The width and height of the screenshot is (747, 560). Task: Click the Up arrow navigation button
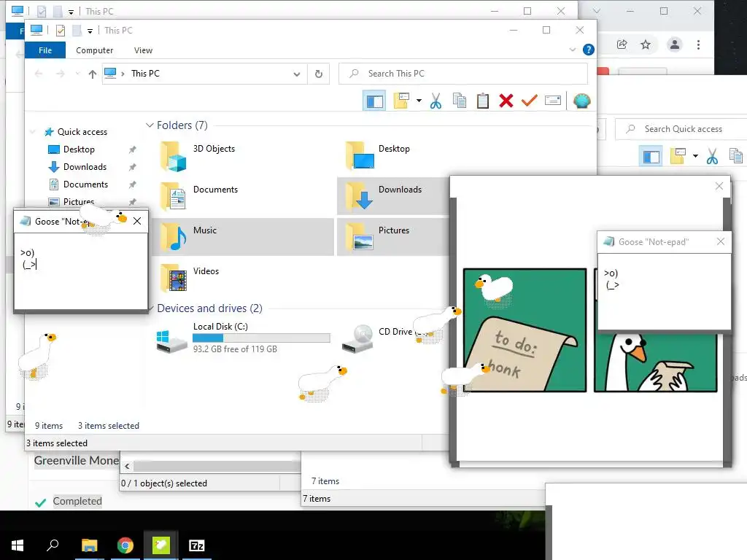pyautogui.click(x=93, y=74)
